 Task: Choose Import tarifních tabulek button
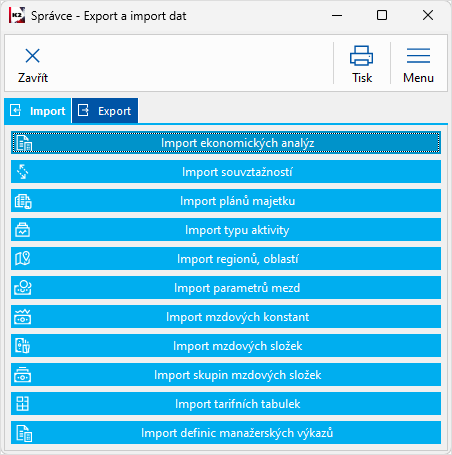click(226, 404)
